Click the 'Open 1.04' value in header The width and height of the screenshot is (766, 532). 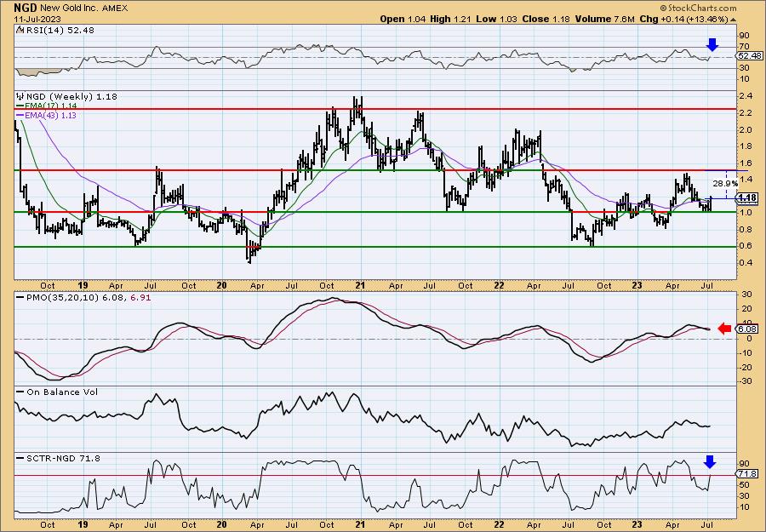tap(403, 19)
